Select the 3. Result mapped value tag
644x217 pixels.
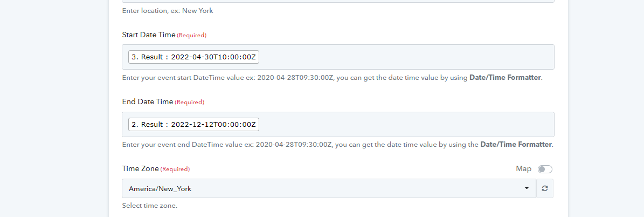193,57
